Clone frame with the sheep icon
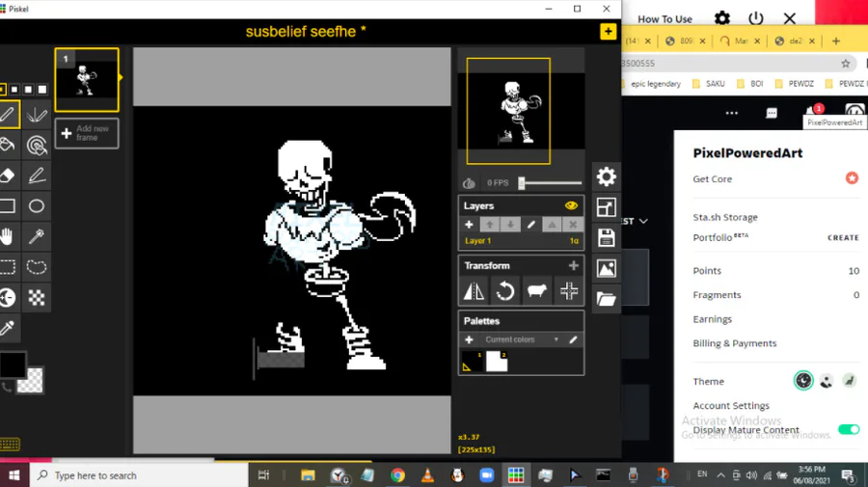 (537, 290)
